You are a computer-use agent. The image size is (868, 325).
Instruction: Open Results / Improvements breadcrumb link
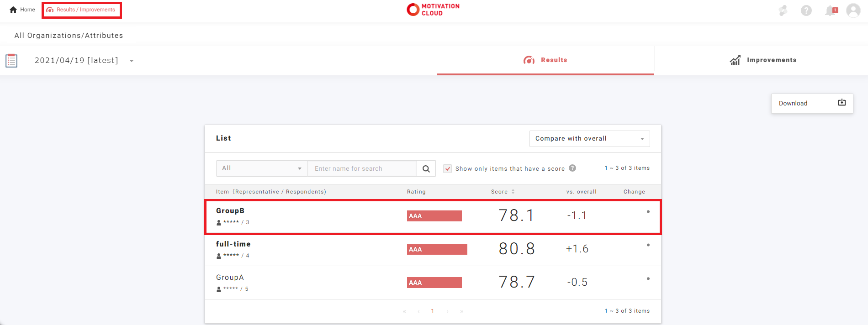tap(81, 10)
